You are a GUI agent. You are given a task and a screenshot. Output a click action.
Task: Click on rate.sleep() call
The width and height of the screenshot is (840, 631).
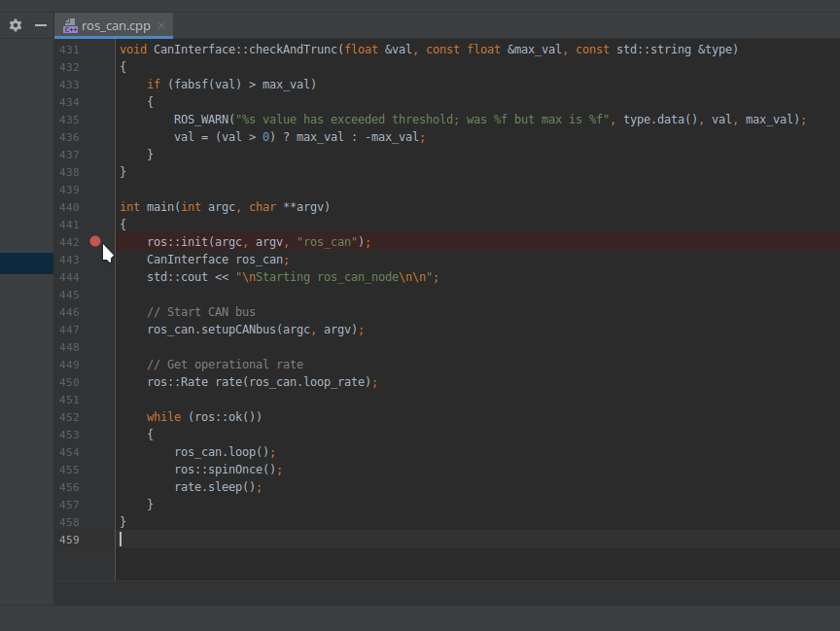[218, 487]
